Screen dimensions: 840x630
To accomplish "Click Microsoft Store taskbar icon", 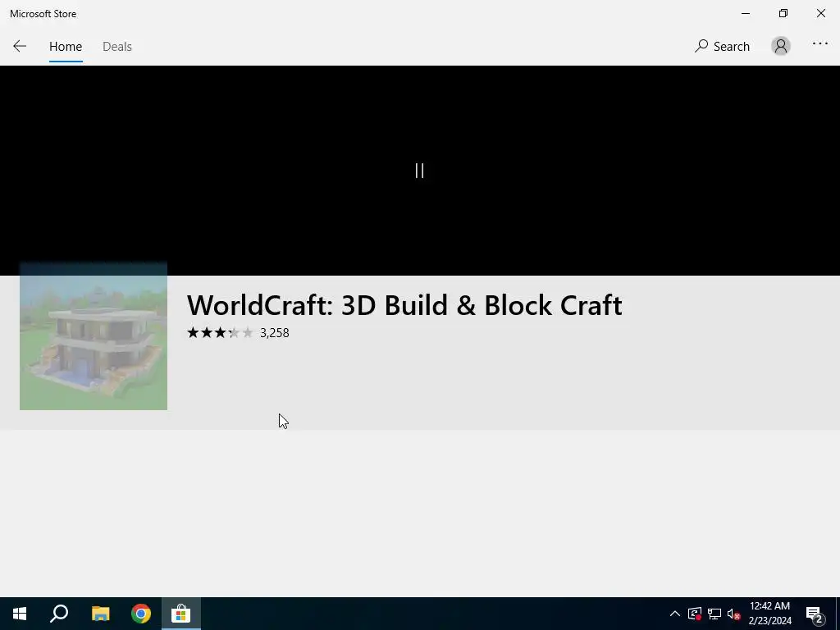I will click(181, 614).
